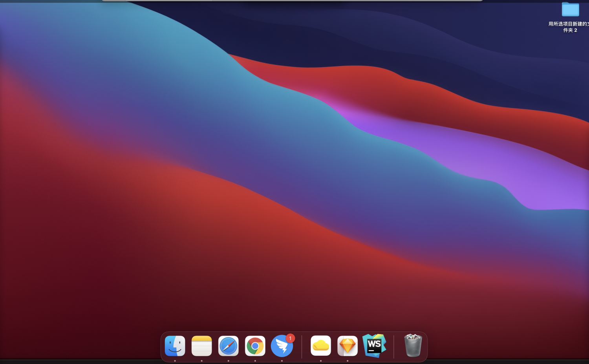The width and height of the screenshot is (589, 364).
Task: Open the Safari browser icon
Action: click(229, 346)
